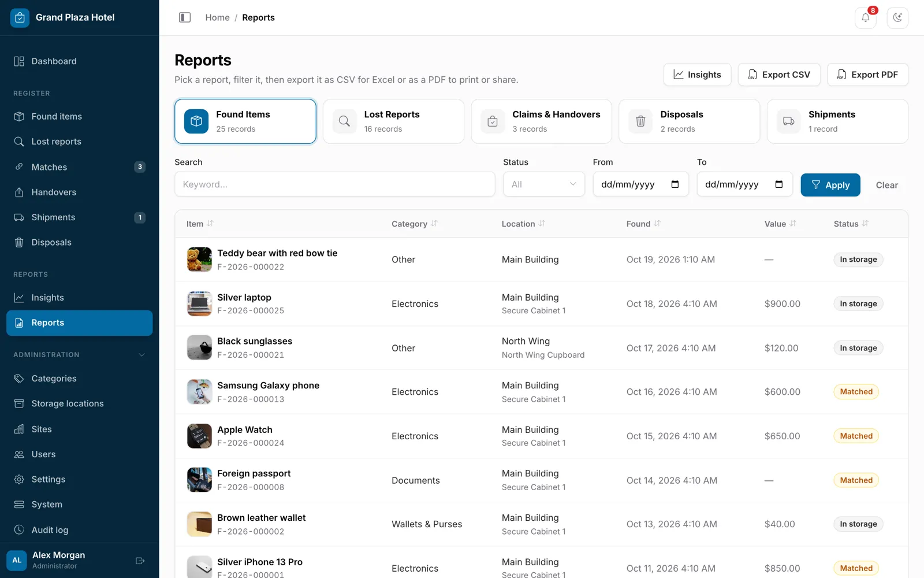Open Shipments in the sidebar

point(80,217)
